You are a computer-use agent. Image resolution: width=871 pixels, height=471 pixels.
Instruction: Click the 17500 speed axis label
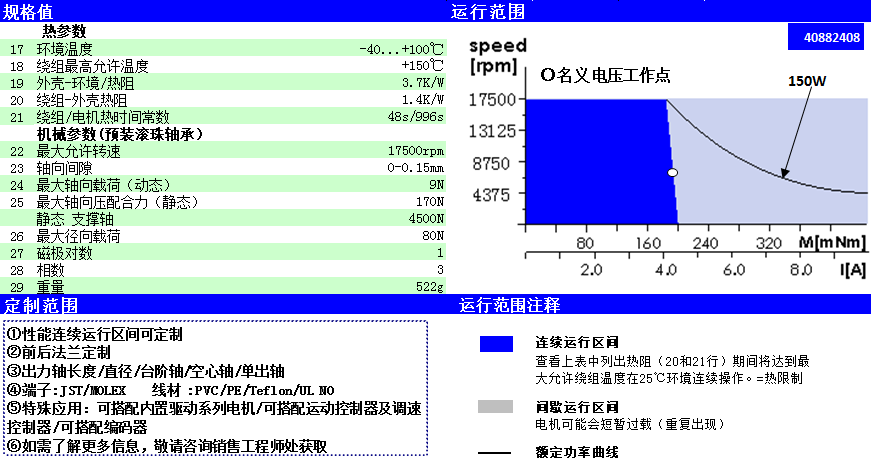pos(493,99)
